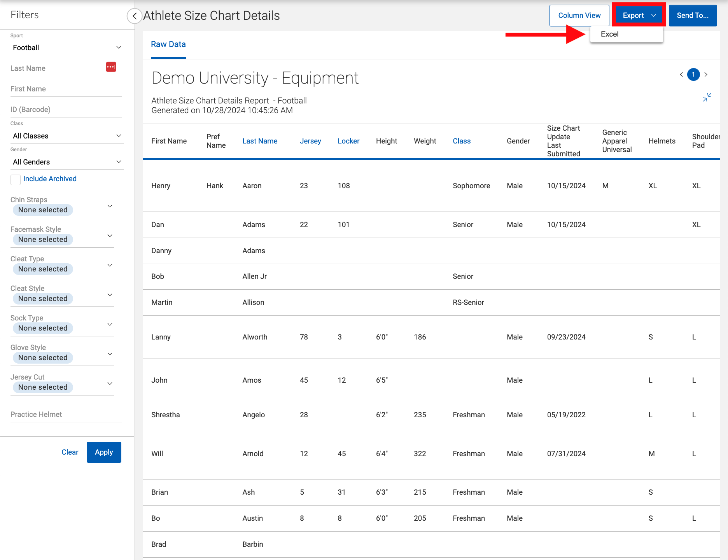Expand the Chin Straps filter
Screen dimensions: 728x560
coord(110,206)
